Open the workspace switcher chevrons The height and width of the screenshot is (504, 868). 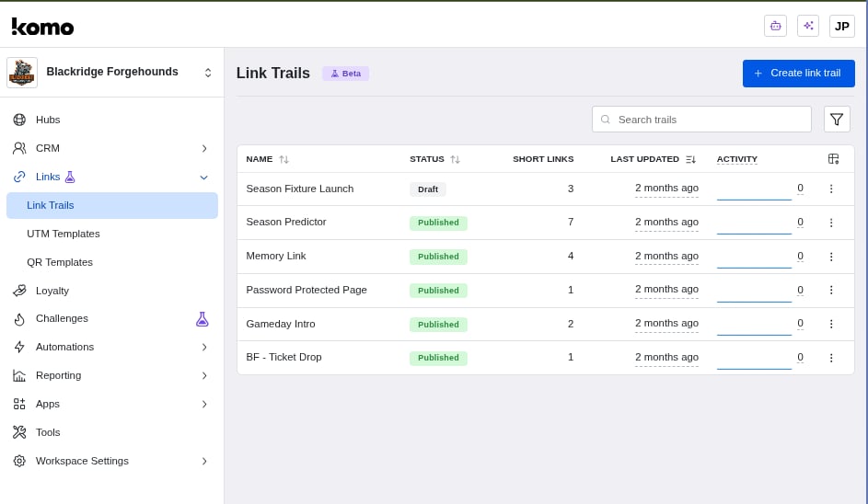[208, 73]
